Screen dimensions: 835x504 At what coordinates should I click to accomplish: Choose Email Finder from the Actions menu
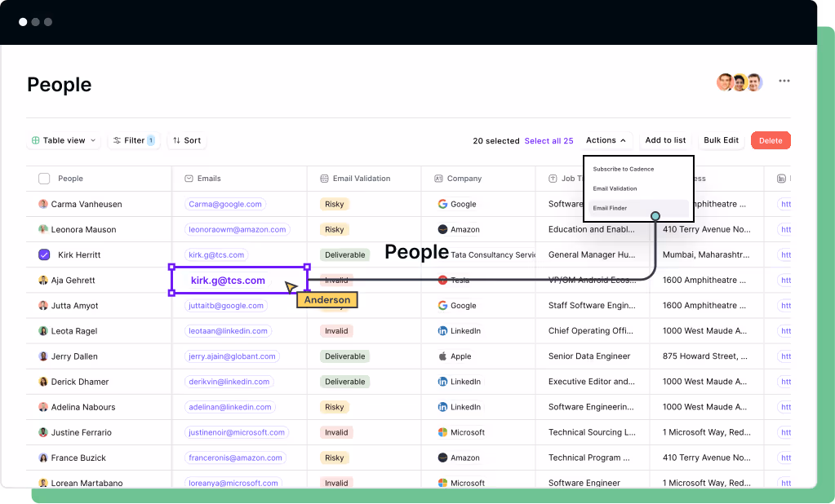[x=611, y=208]
